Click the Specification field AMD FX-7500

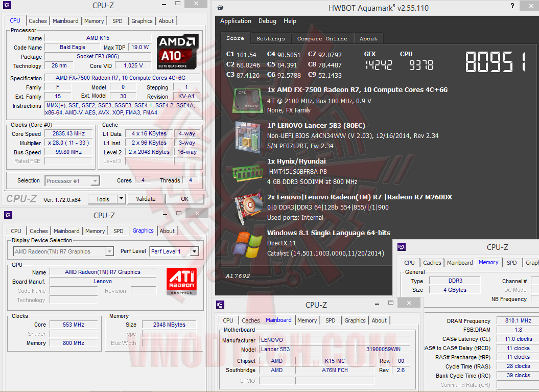coord(122,78)
